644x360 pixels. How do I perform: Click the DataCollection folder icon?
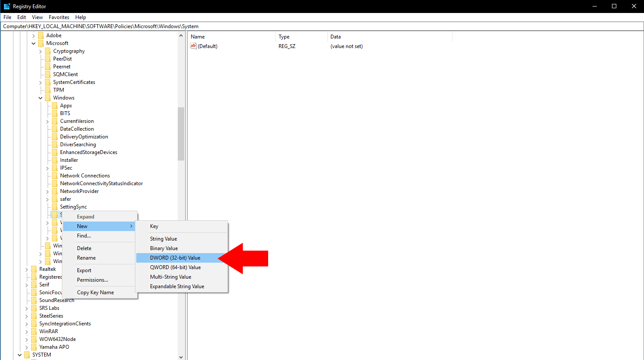click(55, 129)
